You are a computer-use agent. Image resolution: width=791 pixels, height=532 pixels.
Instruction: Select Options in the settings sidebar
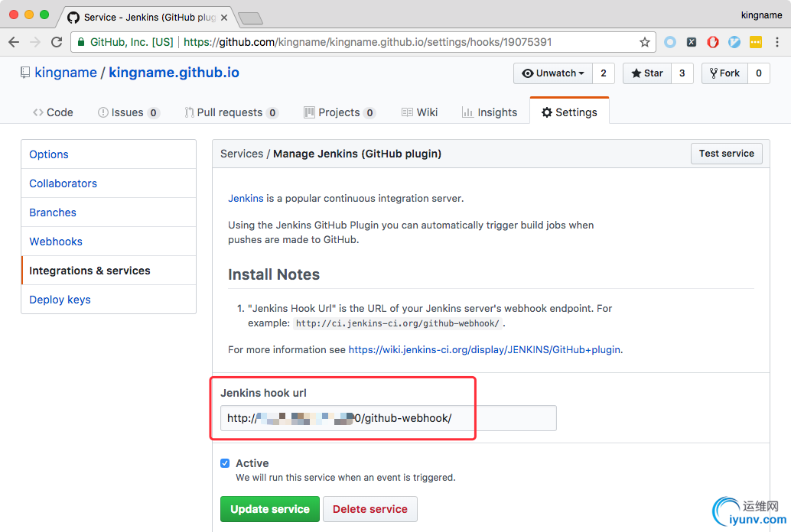pyautogui.click(x=109, y=154)
